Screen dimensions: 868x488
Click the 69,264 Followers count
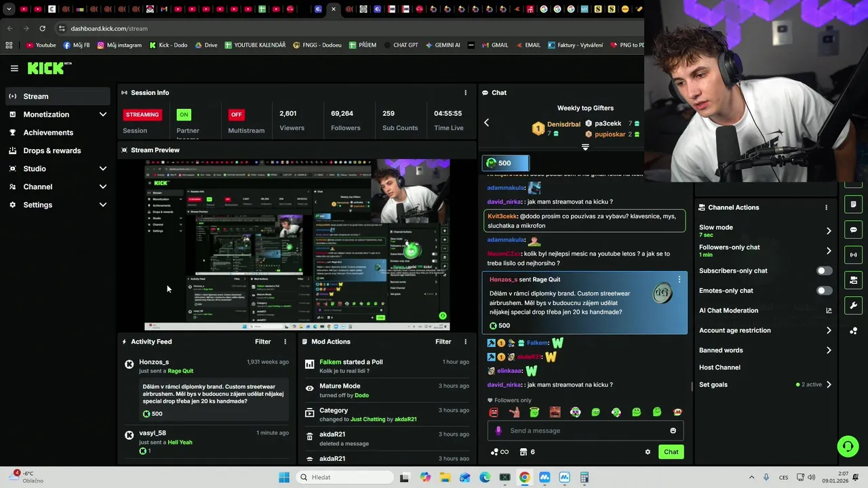(342, 114)
